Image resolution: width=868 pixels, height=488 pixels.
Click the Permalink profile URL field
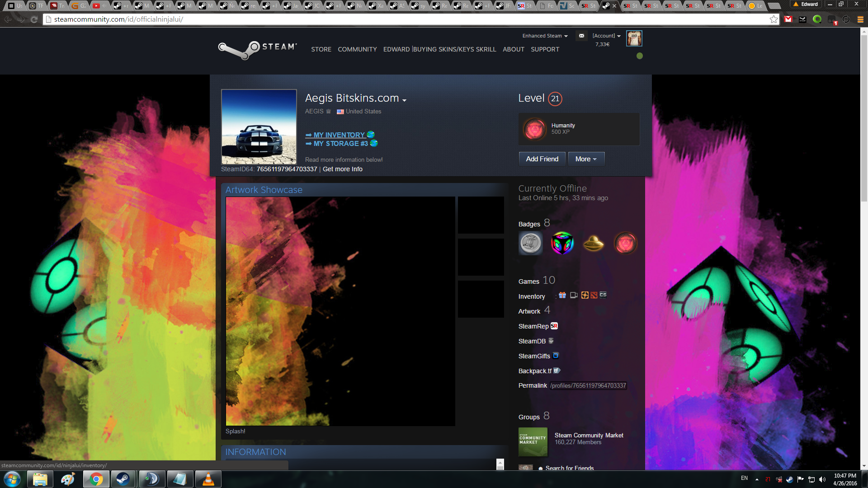(x=588, y=385)
